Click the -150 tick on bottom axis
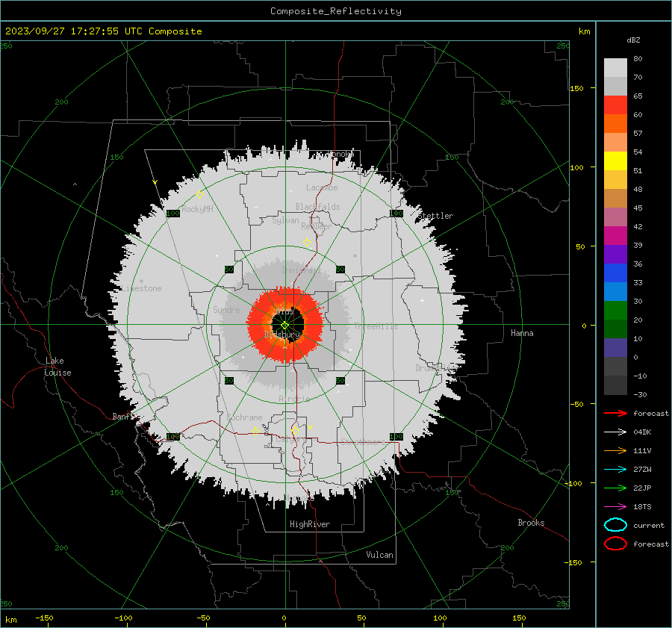Image resolution: width=672 pixels, height=628 pixels. [x=44, y=618]
